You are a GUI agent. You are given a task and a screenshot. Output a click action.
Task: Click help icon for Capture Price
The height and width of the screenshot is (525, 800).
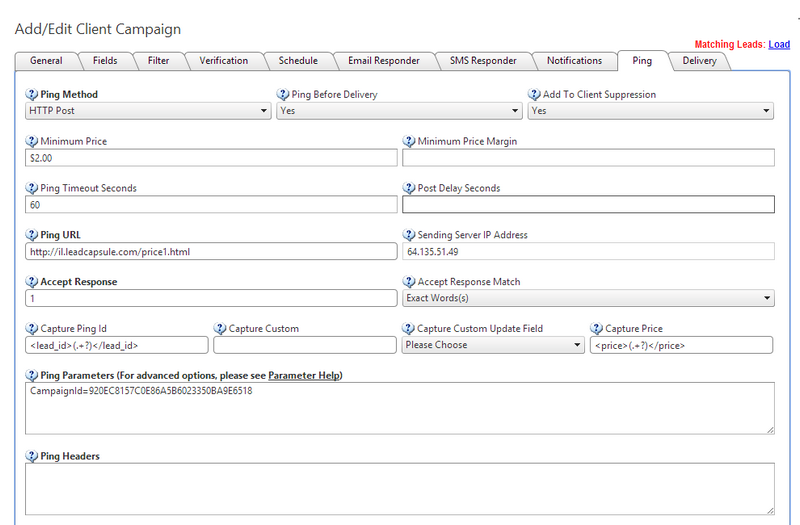point(597,328)
